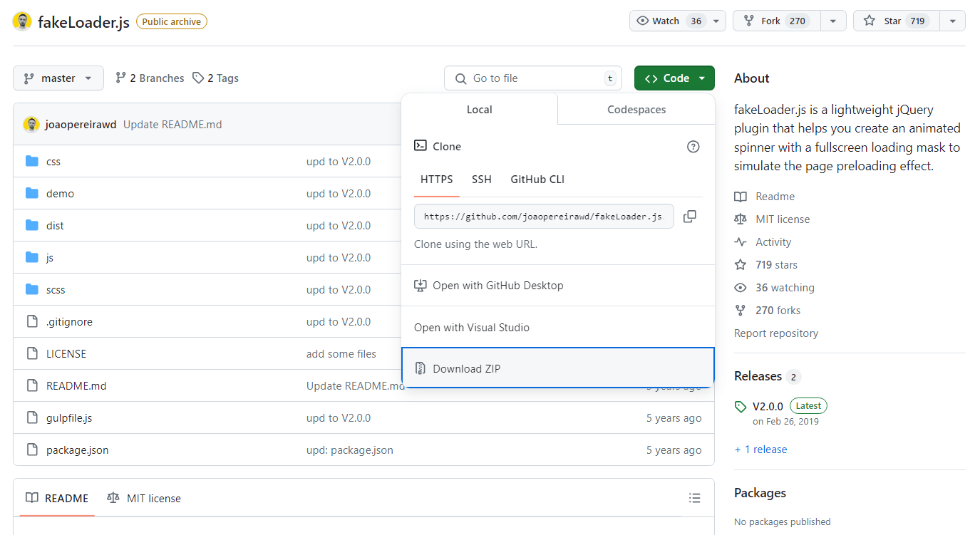Click the terminal icon next to Clone
Image resolution: width=980 pixels, height=535 pixels.
(421, 146)
